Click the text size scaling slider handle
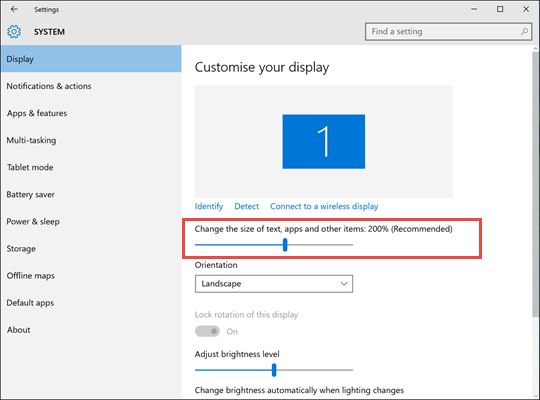540x400 pixels. (x=285, y=245)
